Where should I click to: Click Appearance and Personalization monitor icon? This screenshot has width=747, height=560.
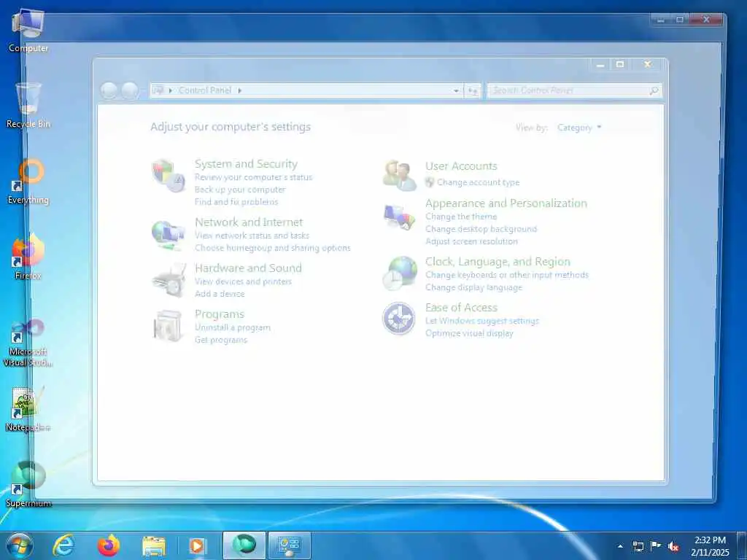point(399,217)
